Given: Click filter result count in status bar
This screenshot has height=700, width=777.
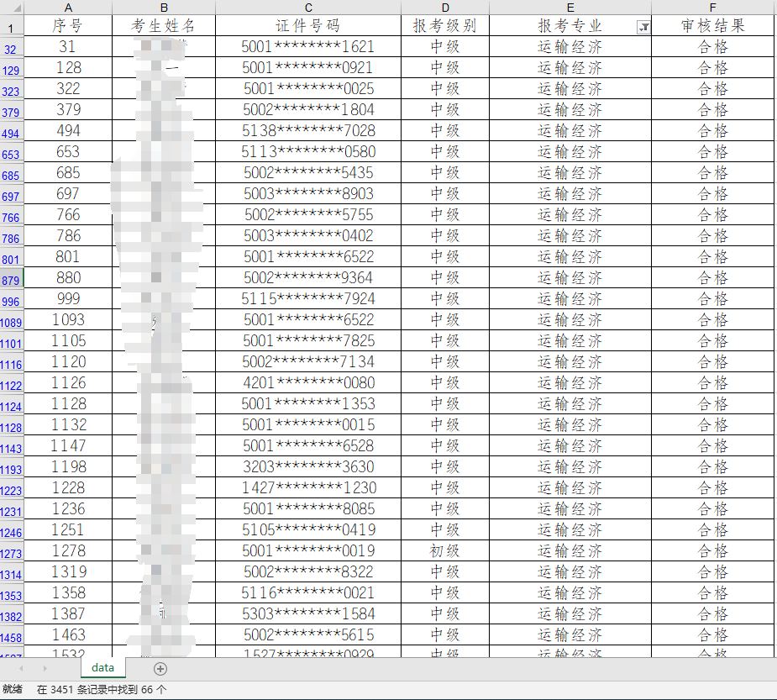Looking at the screenshot, I should click(102, 690).
